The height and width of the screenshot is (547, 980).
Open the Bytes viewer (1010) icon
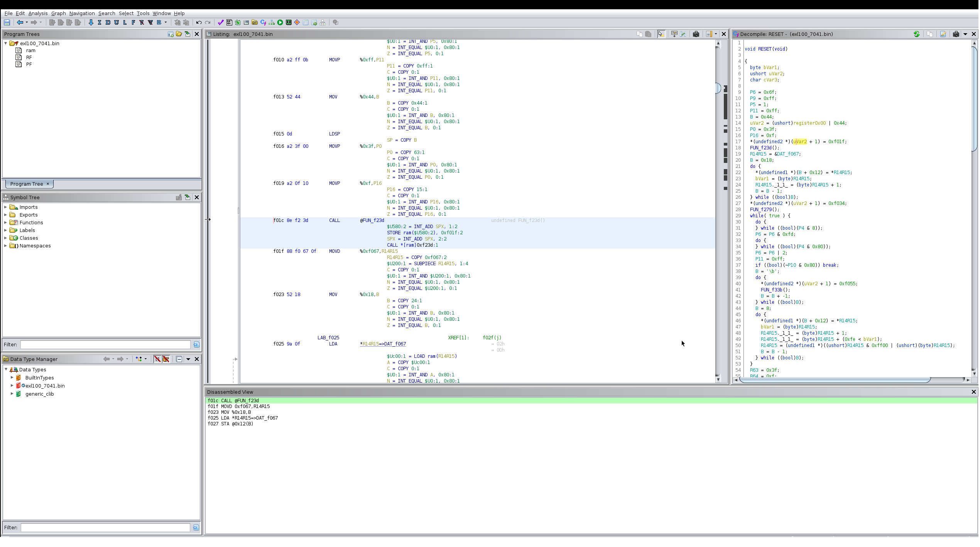point(229,22)
